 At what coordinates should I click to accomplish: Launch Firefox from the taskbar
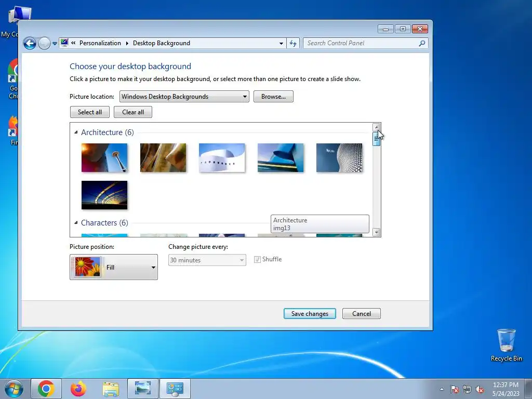pos(78,389)
